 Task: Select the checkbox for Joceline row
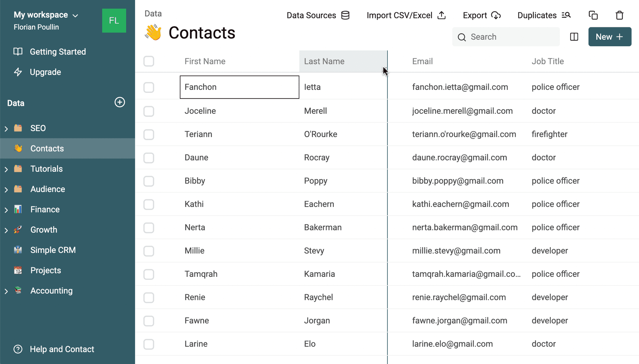[149, 111]
